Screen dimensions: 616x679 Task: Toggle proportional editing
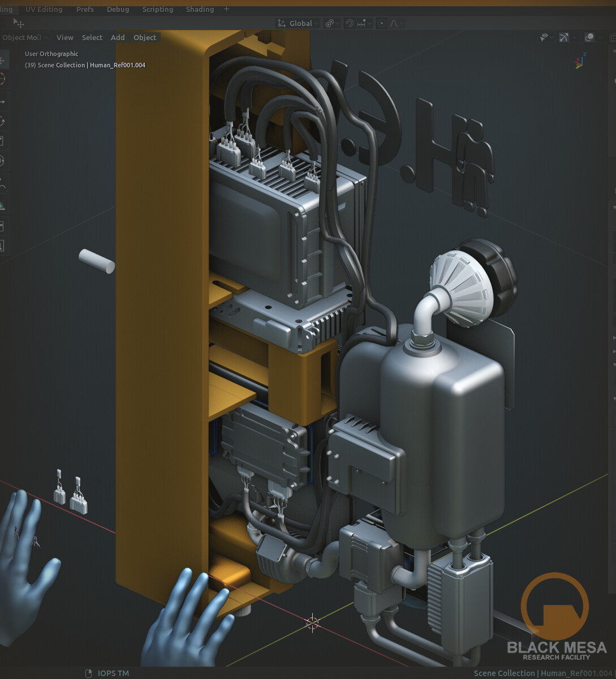click(382, 23)
